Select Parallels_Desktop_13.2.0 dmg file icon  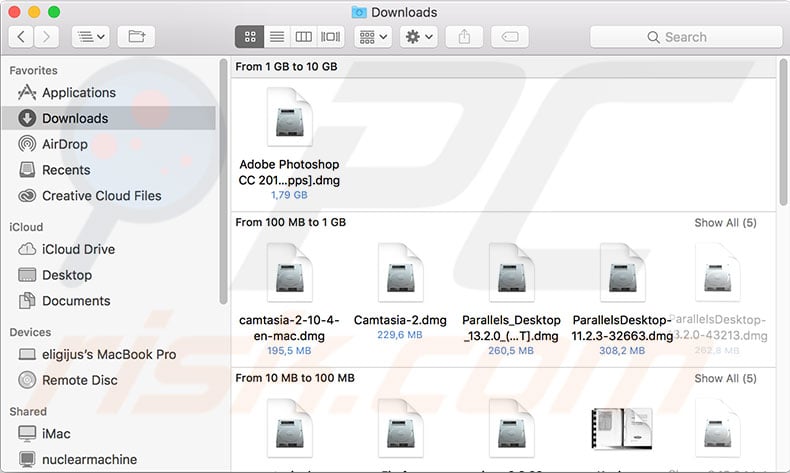[511, 273]
